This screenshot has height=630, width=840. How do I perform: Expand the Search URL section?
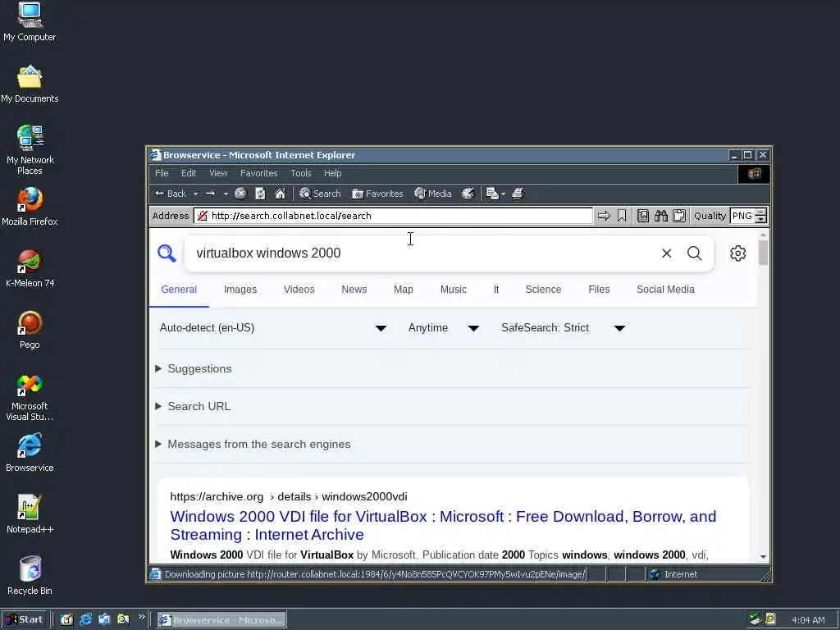pyautogui.click(x=193, y=407)
